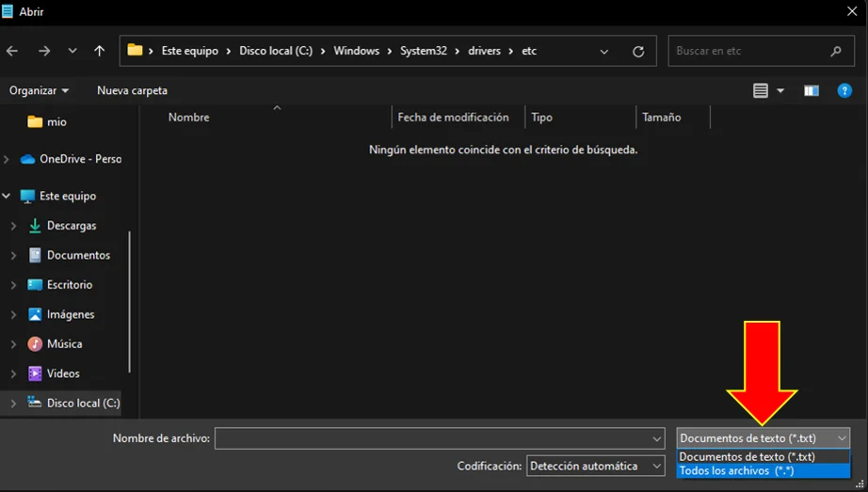
Task: Expand the Descargas tree node
Action: tap(14, 226)
